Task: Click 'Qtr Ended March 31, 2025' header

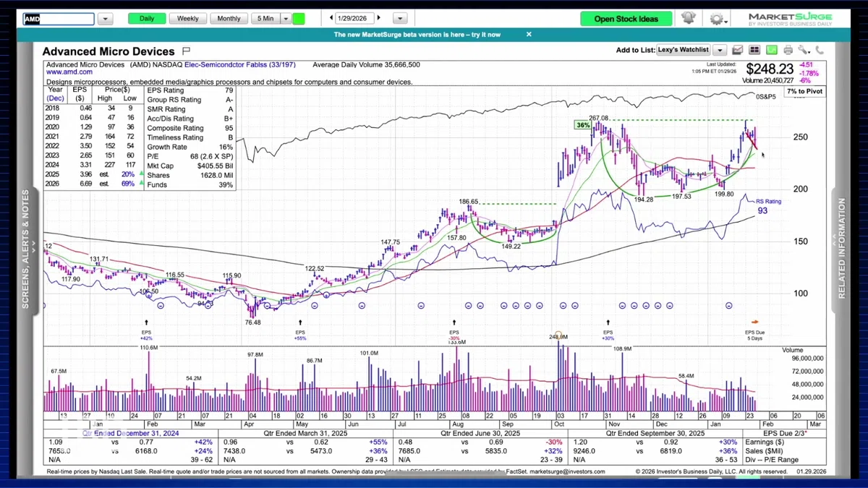Action: click(306, 433)
